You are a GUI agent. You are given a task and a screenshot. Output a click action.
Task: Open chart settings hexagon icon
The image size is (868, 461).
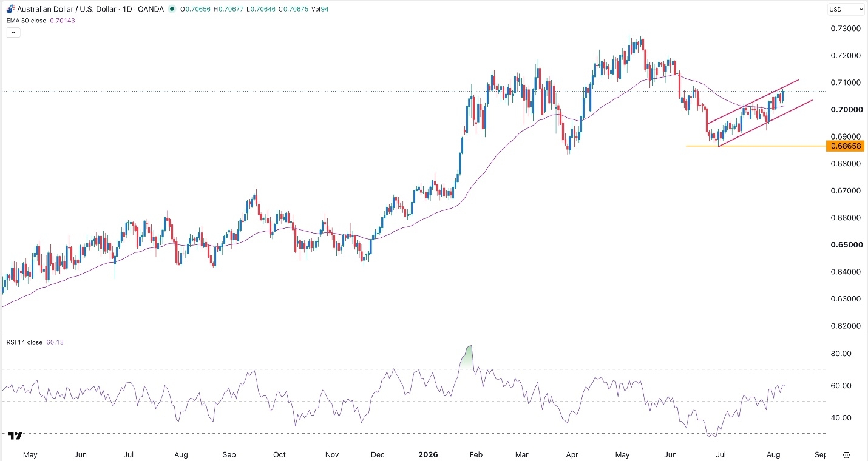point(847,454)
